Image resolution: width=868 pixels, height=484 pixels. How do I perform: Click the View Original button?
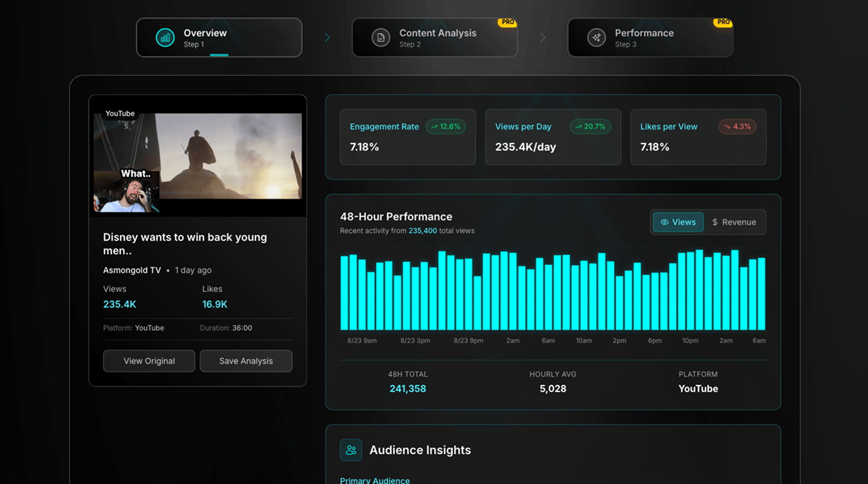click(149, 361)
